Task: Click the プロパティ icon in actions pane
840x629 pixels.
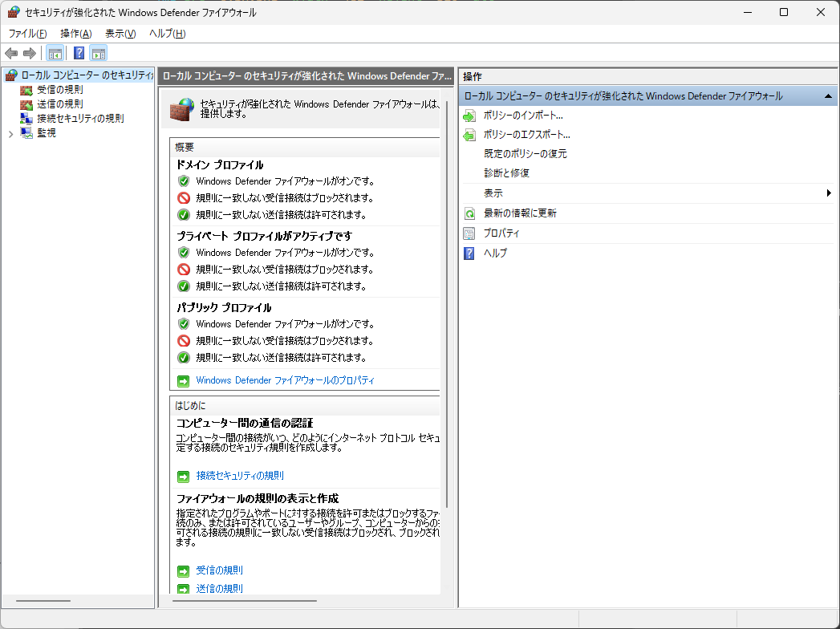Action: click(469, 233)
